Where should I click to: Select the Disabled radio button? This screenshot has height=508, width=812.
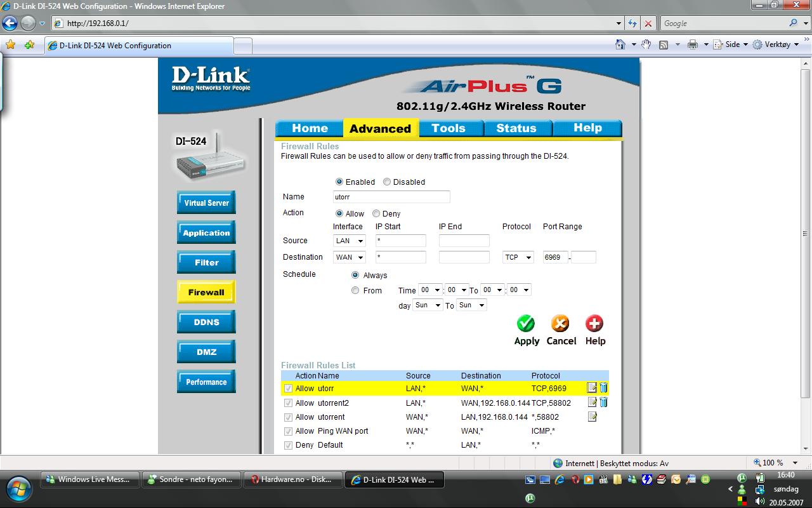point(386,182)
